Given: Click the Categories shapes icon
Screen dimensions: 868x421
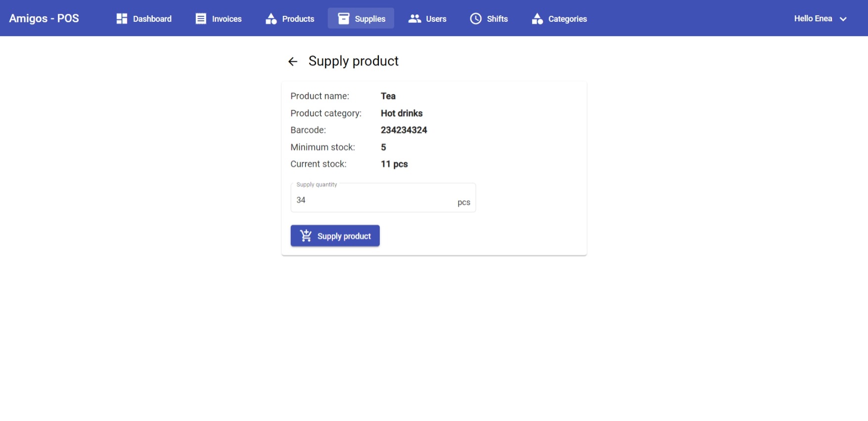Looking at the screenshot, I should (537, 19).
